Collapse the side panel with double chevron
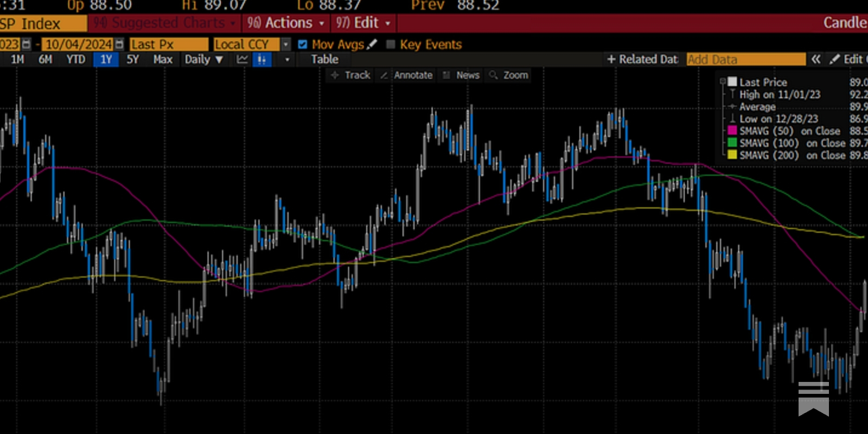 click(816, 60)
